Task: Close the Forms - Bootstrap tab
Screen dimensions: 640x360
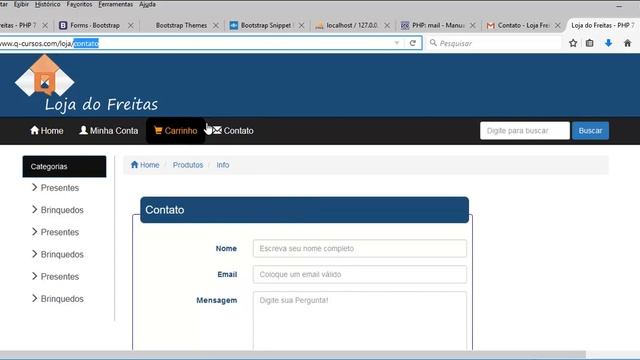Action: (x=131, y=25)
